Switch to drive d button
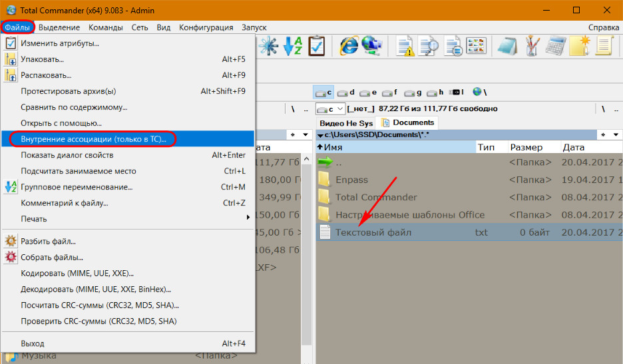Image resolution: width=623 pixels, height=364 pixels. click(345, 92)
